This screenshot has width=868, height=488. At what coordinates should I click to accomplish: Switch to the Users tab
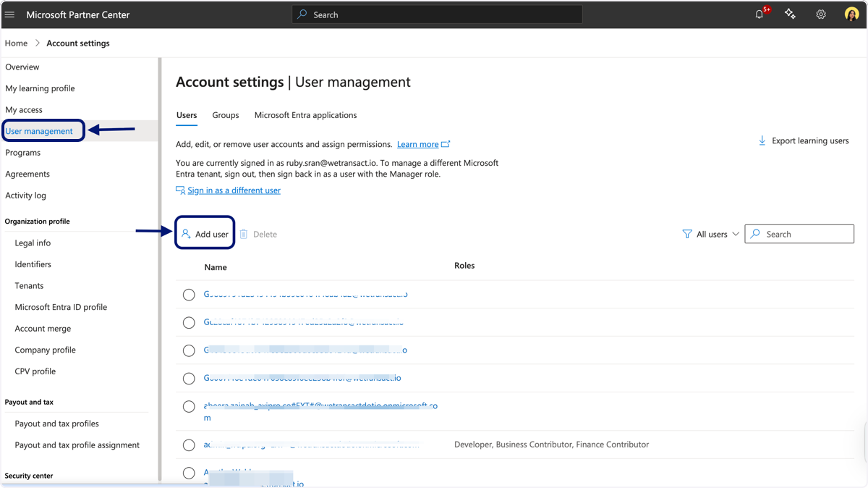[187, 115]
